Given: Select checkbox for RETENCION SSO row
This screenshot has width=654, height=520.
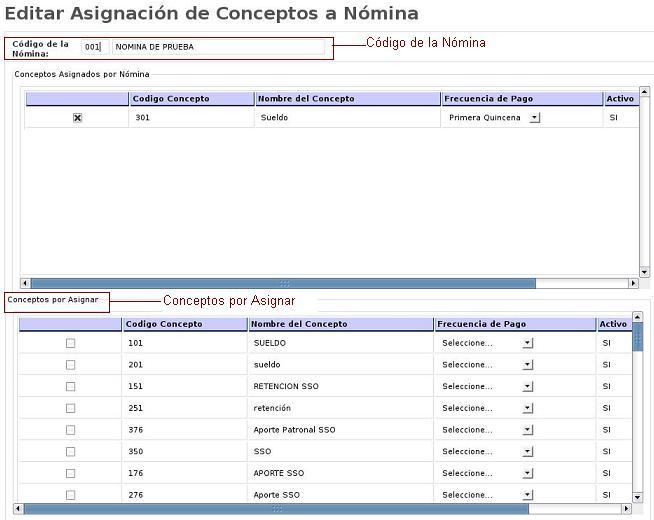Looking at the screenshot, I should coord(70,386).
